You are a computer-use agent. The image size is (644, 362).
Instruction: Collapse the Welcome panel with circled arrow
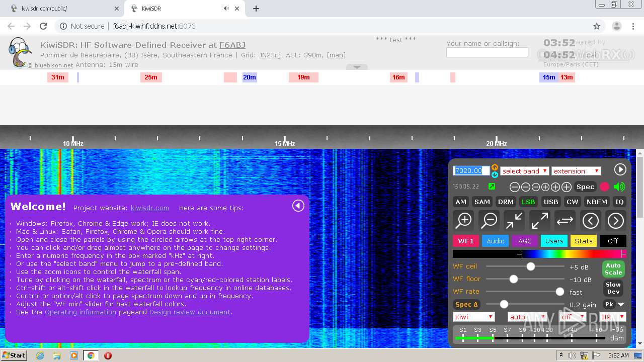[298, 206]
